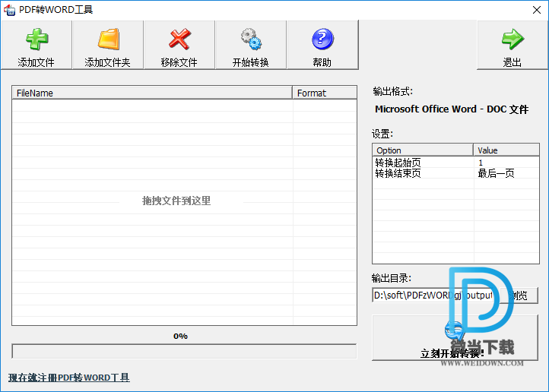Viewport: 549px width, 392px height.
Task: Select the 转换起始页 option row
Action: 455,163
